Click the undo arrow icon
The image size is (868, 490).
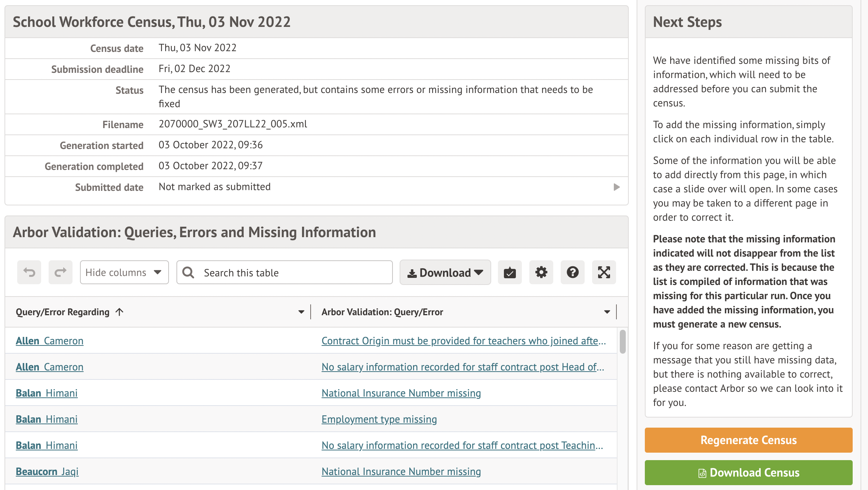[29, 272]
